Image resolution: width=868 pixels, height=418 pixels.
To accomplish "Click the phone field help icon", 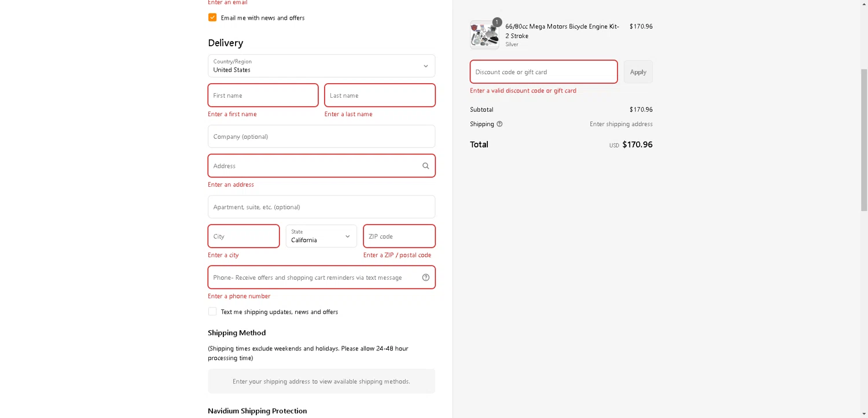I will 426,278.
